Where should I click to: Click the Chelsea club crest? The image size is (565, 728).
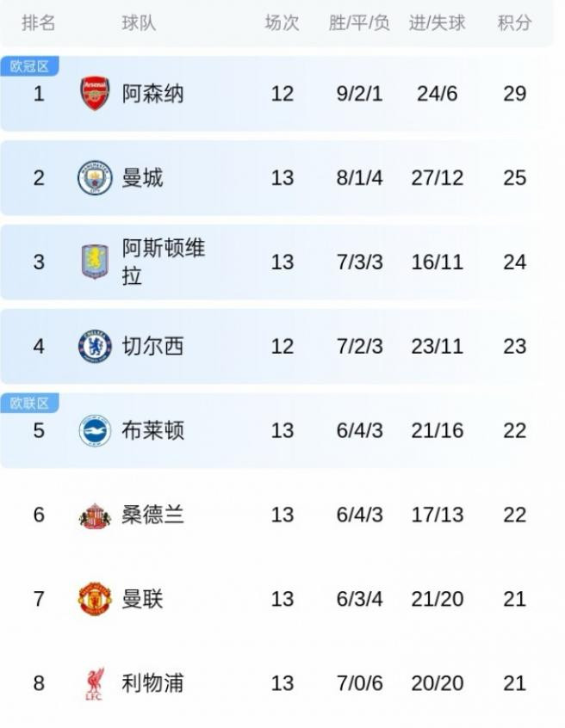[x=95, y=346]
